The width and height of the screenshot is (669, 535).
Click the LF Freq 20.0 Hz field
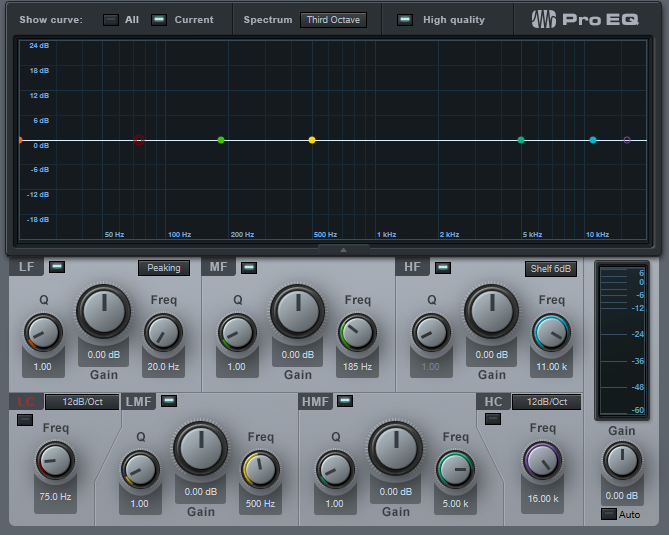point(163,367)
